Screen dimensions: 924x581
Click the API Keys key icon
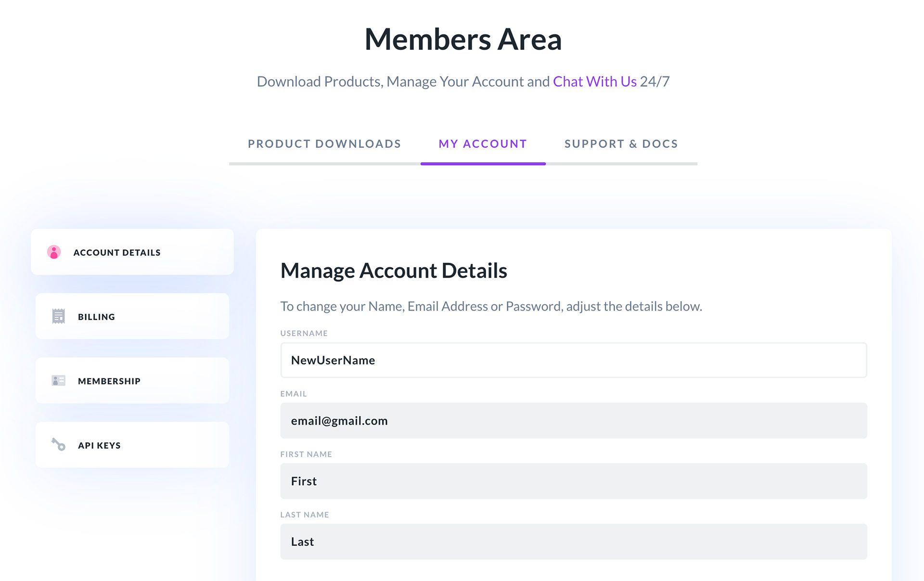coord(58,444)
